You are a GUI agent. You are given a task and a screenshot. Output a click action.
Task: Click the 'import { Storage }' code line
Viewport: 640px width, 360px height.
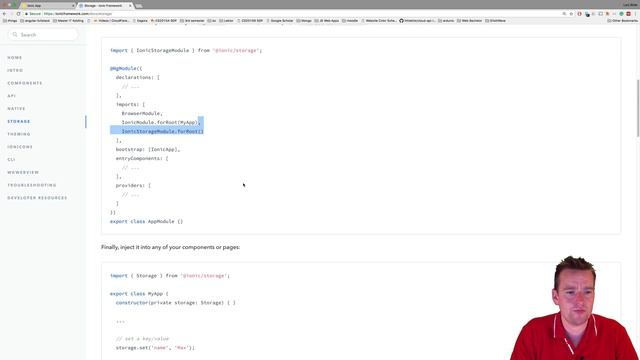(170, 276)
